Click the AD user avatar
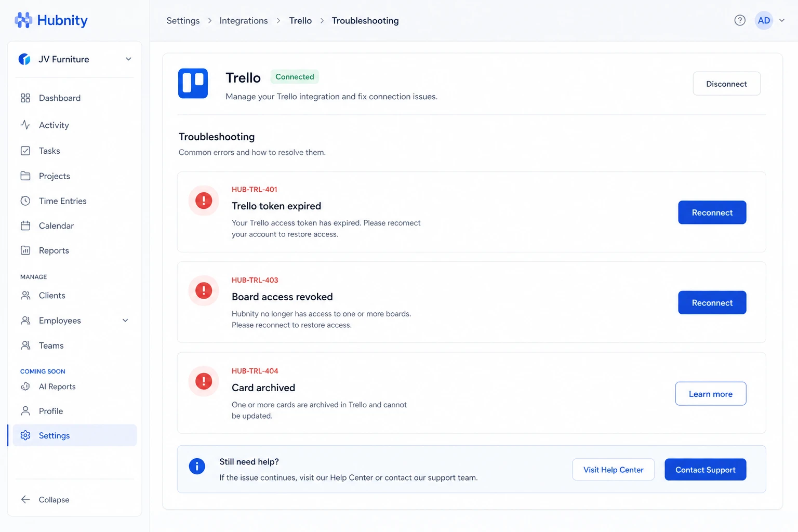Viewport: 798px width, 532px height. click(x=764, y=20)
